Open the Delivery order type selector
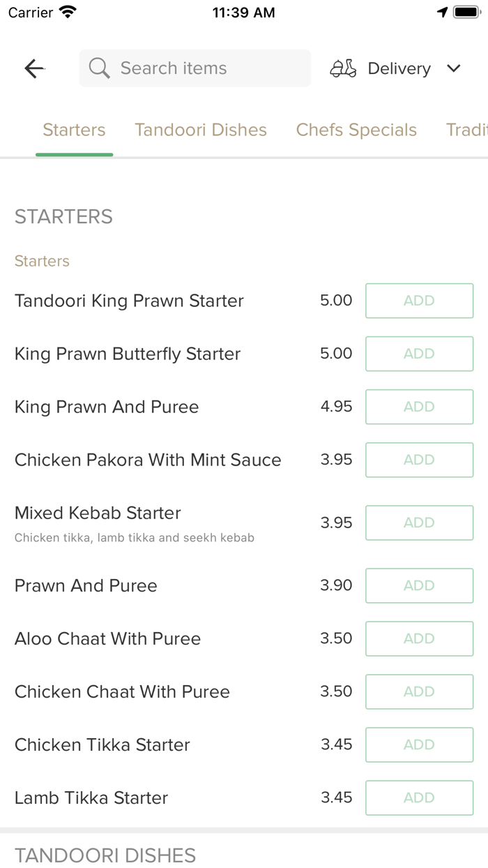The height and width of the screenshot is (868, 488). coord(399,68)
